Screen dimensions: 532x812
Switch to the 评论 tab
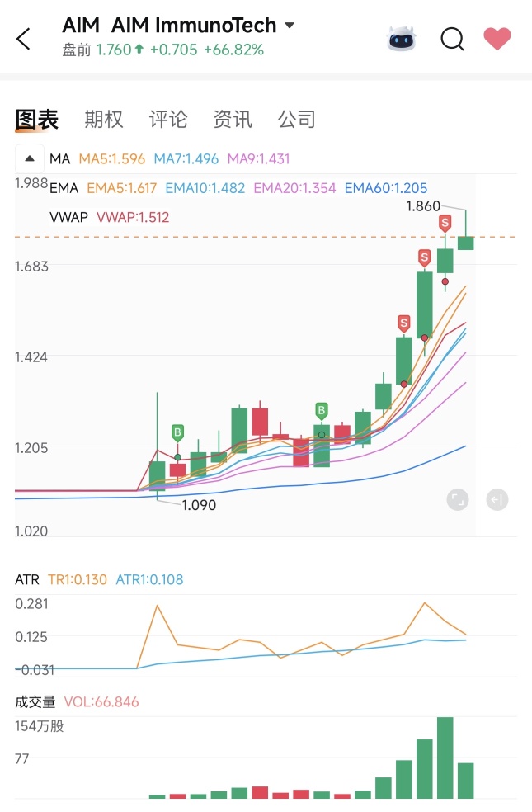click(168, 119)
